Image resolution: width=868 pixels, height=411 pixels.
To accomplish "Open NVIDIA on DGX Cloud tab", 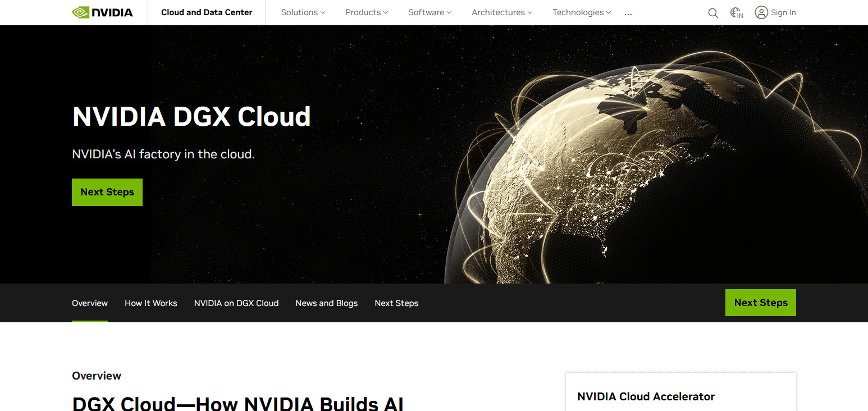I will 236,303.
